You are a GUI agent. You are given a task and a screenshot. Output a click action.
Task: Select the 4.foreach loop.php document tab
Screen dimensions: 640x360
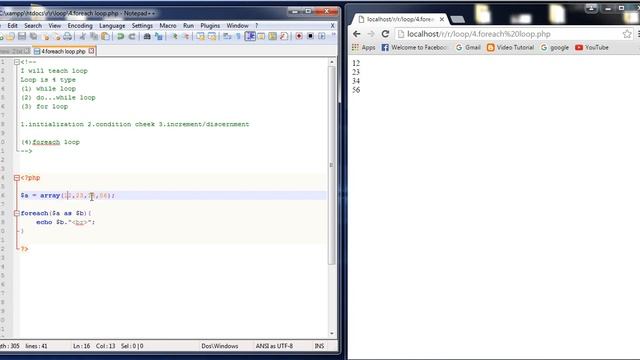coord(63,51)
